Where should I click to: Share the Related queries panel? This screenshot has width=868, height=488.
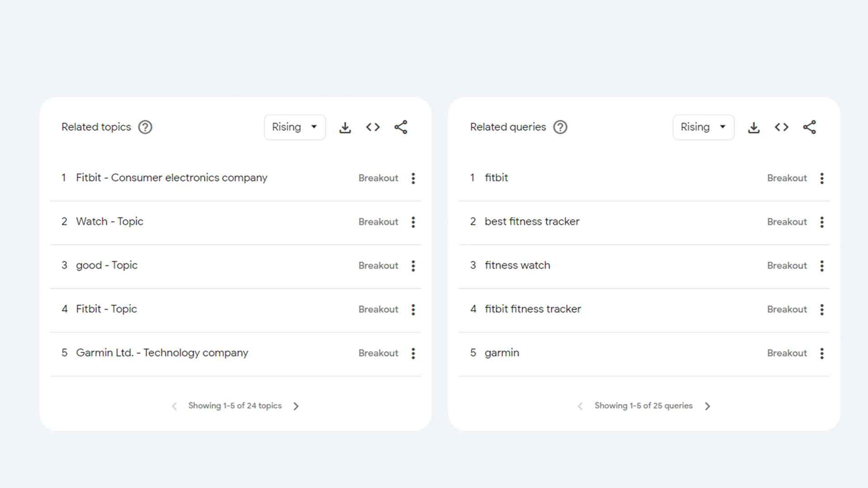(x=809, y=127)
